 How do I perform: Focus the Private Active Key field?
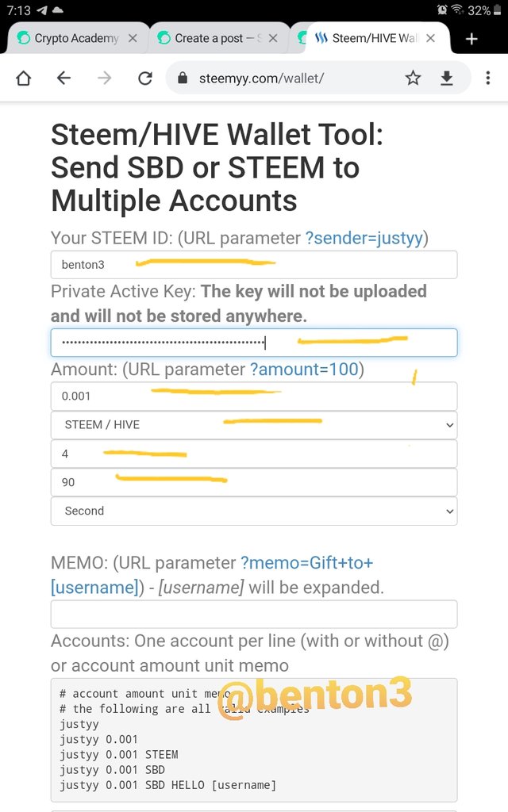pos(254,343)
